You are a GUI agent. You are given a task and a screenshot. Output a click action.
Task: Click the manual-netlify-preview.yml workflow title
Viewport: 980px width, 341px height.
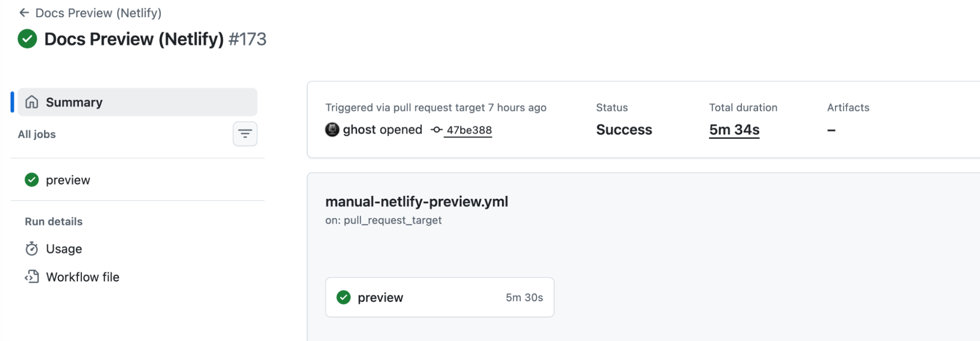417,202
